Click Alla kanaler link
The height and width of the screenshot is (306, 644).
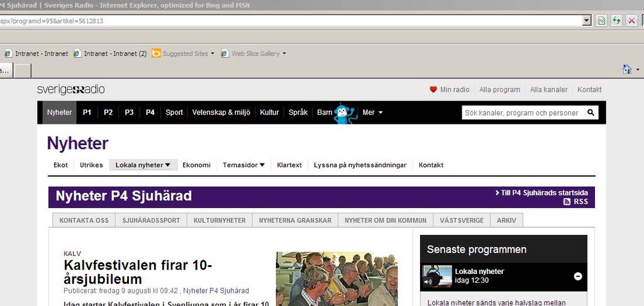point(548,89)
